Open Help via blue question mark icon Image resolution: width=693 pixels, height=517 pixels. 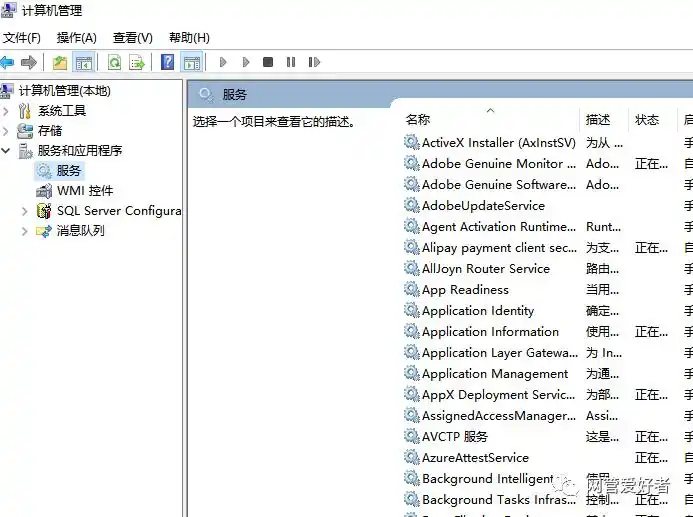(x=168, y=62)
